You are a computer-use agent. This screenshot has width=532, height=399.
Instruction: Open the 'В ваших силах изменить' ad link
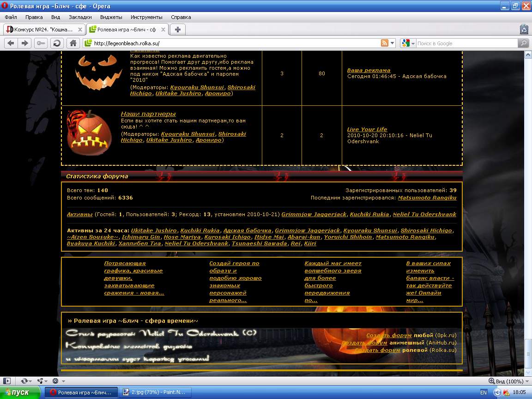[x=430, y=282]
